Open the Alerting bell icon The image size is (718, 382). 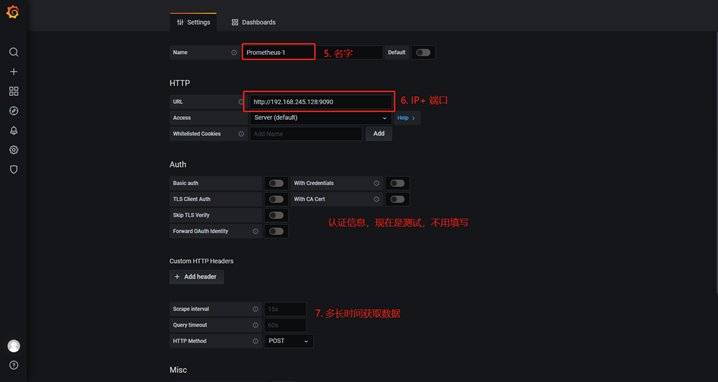(14, 131)
